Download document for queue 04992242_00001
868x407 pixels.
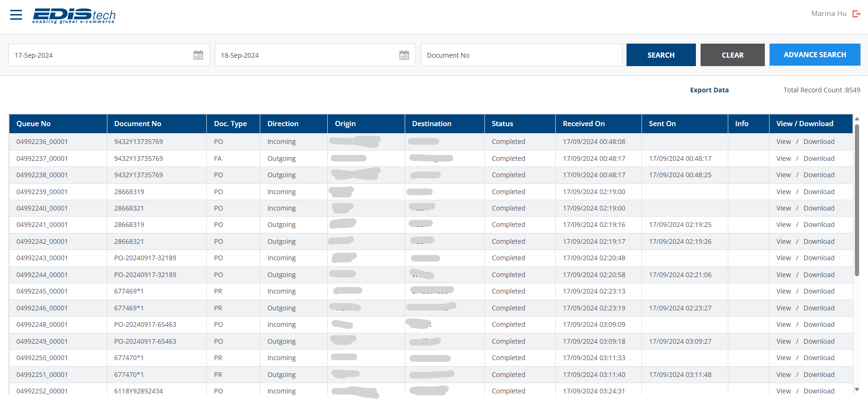tap(819, 241)
